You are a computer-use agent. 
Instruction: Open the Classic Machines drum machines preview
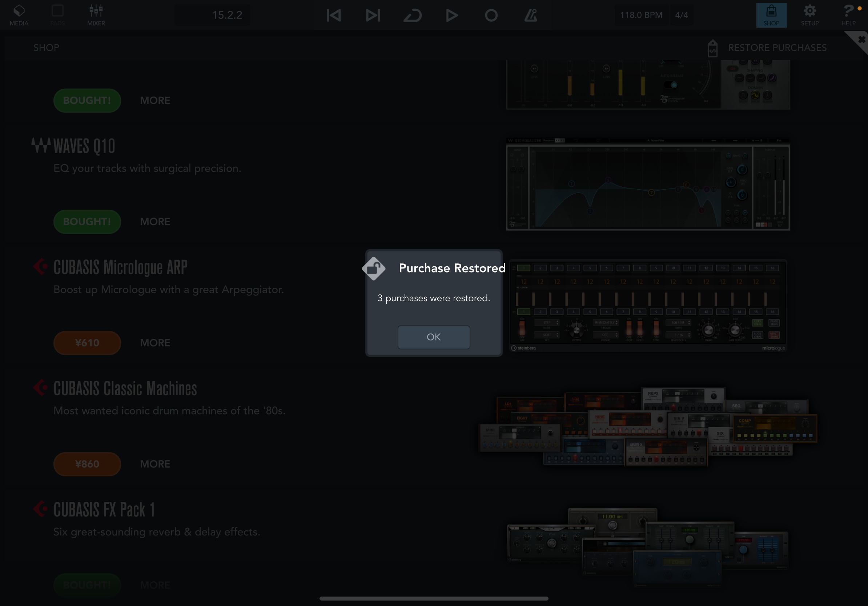click(x=648, y=427)
